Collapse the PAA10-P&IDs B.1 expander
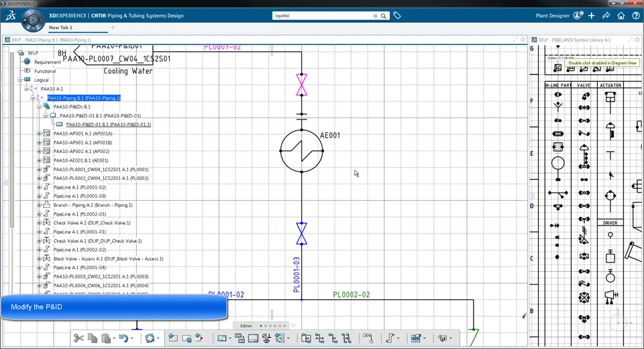644x349 pixels. point(40,107)
